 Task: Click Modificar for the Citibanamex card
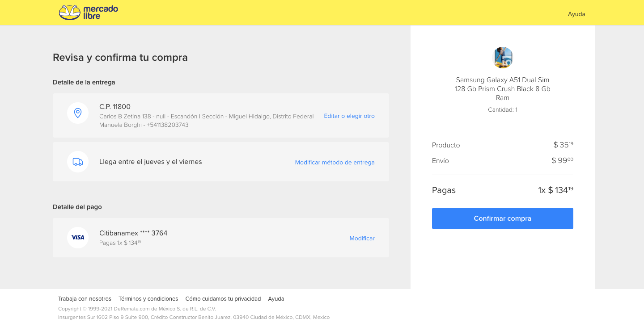click(x=362, y=238)
